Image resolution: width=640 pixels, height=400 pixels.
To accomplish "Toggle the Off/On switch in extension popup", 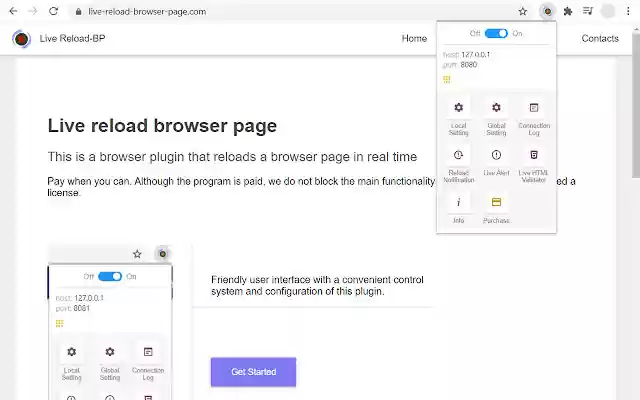I will coord(496,33).
